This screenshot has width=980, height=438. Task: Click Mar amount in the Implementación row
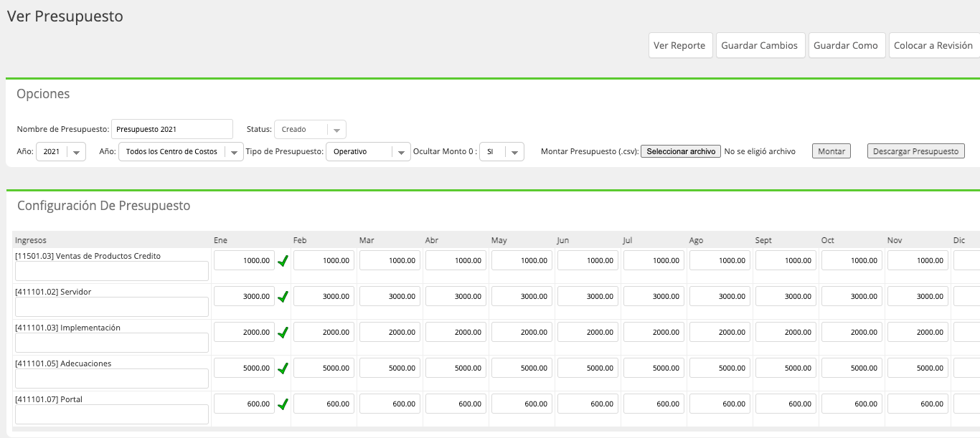point(390,332)
